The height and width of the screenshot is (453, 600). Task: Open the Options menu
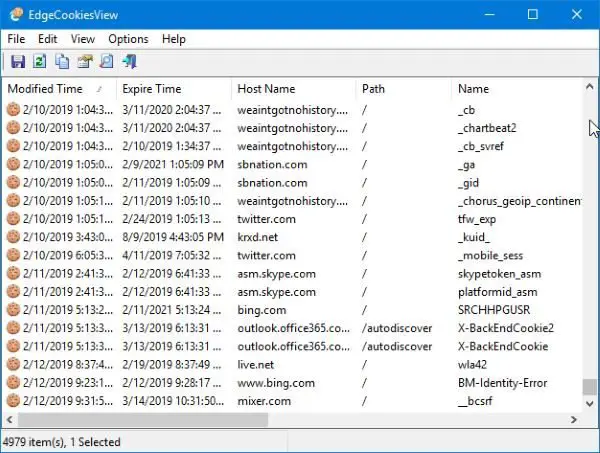(128, 39)
